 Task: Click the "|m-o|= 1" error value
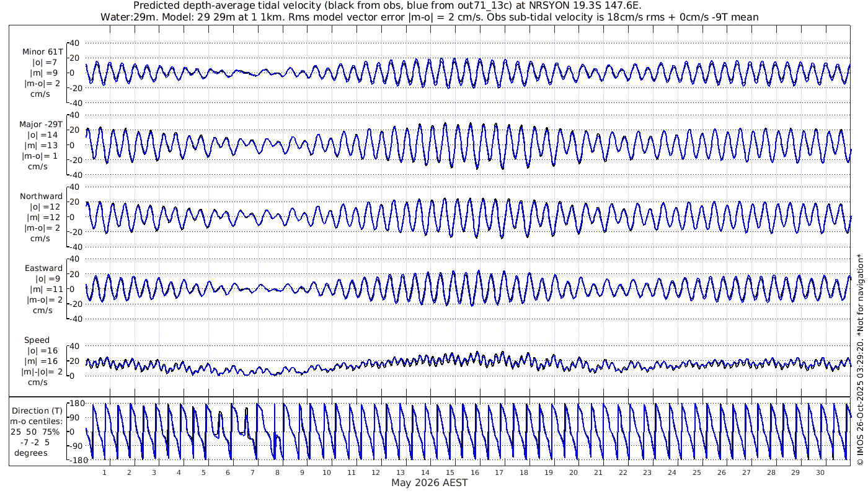(x=41, y=156)
